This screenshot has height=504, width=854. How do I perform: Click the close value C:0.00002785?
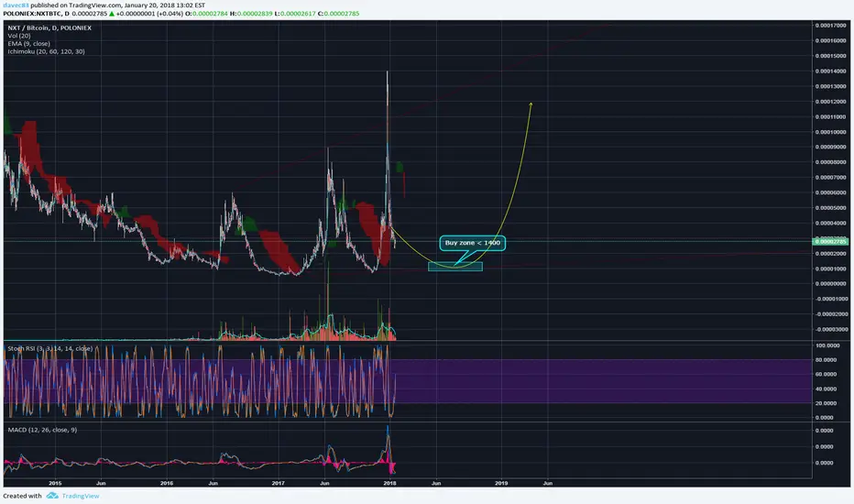pos(339,14)
